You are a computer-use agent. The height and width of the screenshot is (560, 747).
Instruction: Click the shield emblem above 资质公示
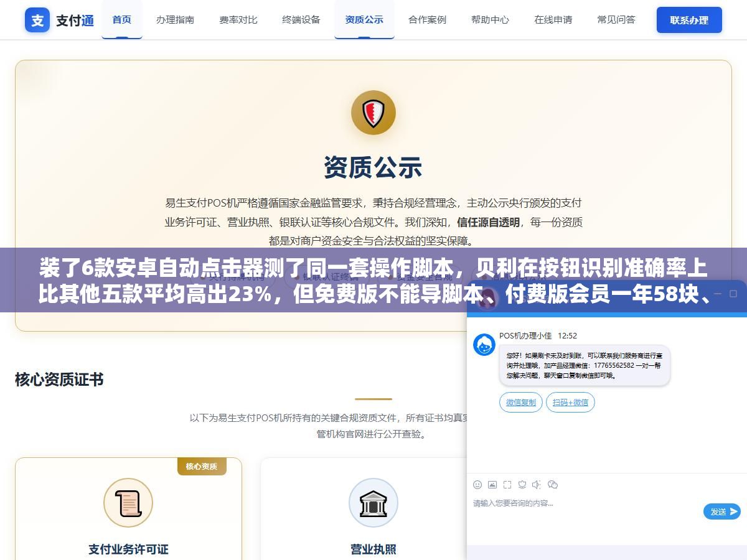[x=374, y=113]
